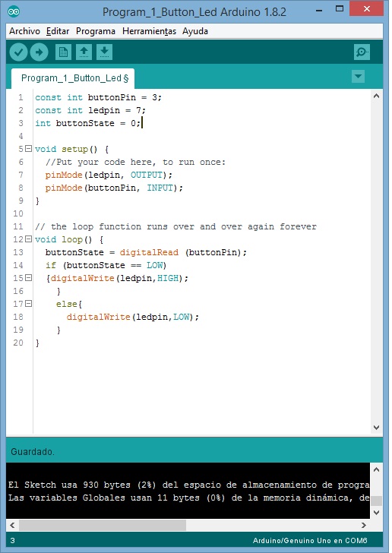Collapse the else block fold marker
This screenshot has height=553, width=392.
tap(29, 303)
